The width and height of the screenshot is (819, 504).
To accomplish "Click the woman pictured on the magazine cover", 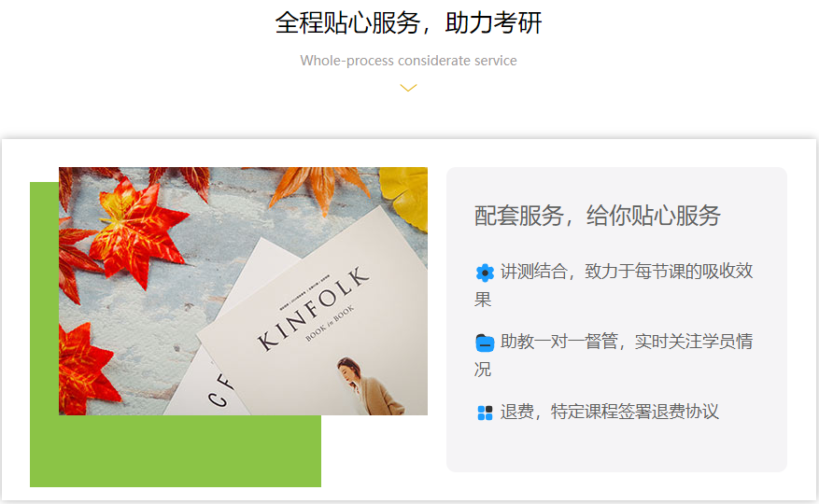I will click(x=368, y=386).
